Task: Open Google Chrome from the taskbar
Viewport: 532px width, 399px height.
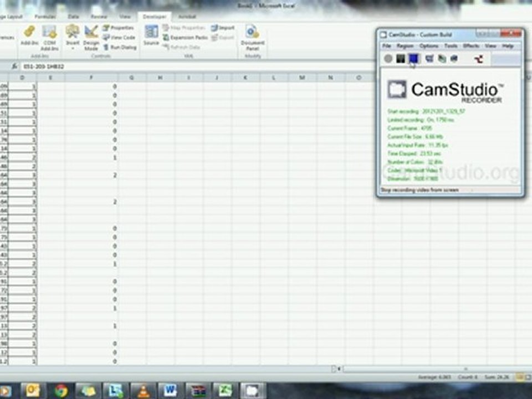Action: [61, 391]
